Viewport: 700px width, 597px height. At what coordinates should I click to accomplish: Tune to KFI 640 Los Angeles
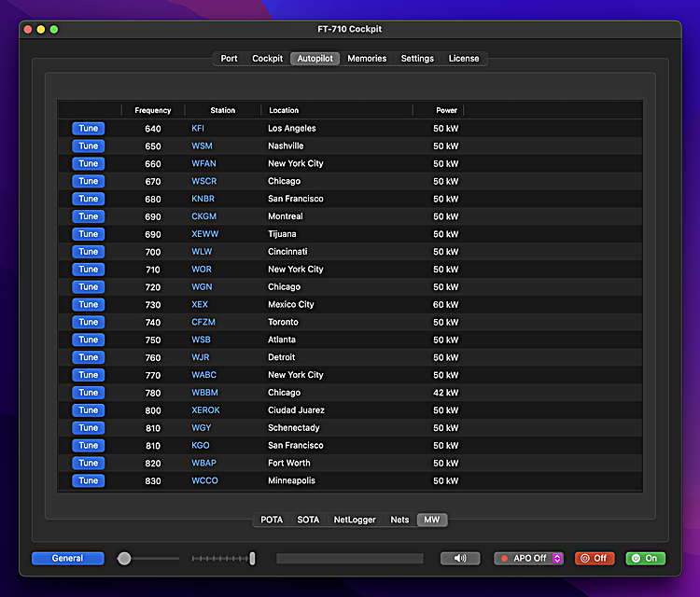tap(89, 129)
